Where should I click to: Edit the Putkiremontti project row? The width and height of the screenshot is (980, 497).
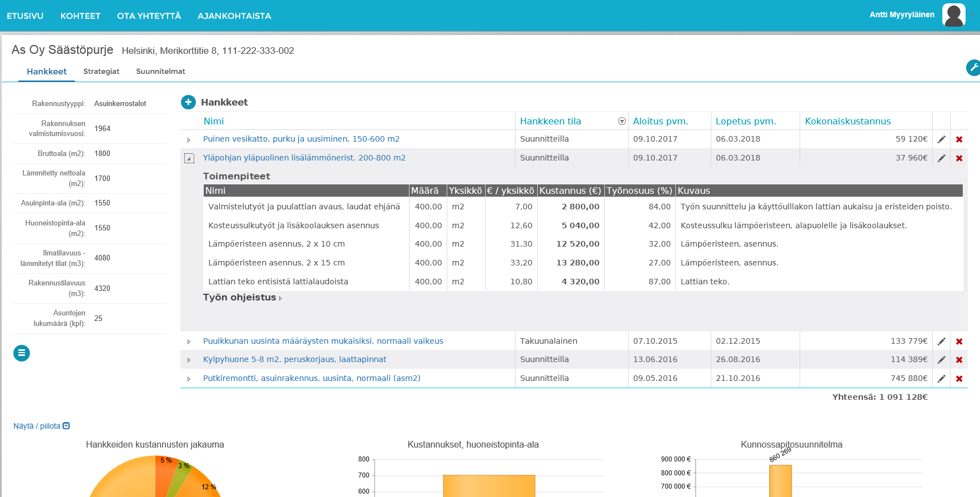pos(942,379)
